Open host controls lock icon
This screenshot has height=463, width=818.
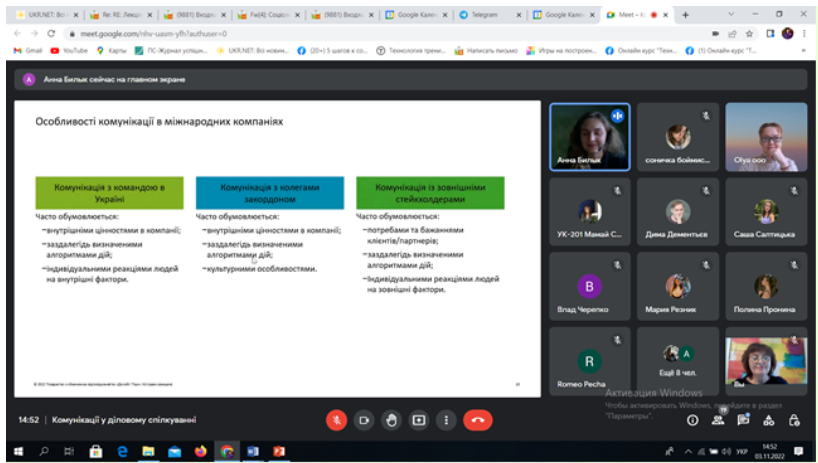tap(793, 421)
